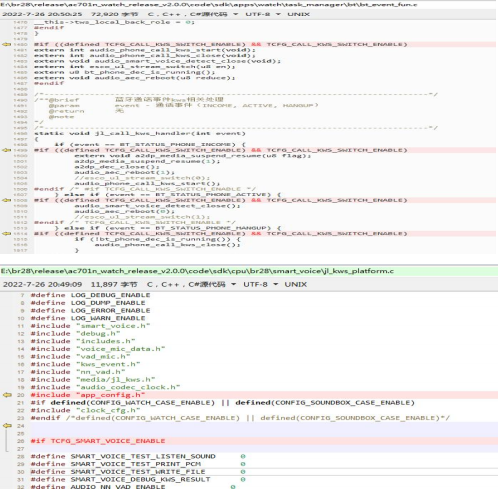The height and width of the screenshot is (489, 498).
Task: Click the '__this->tws_local_back_role = 0;' line
Action: point(114,22)
